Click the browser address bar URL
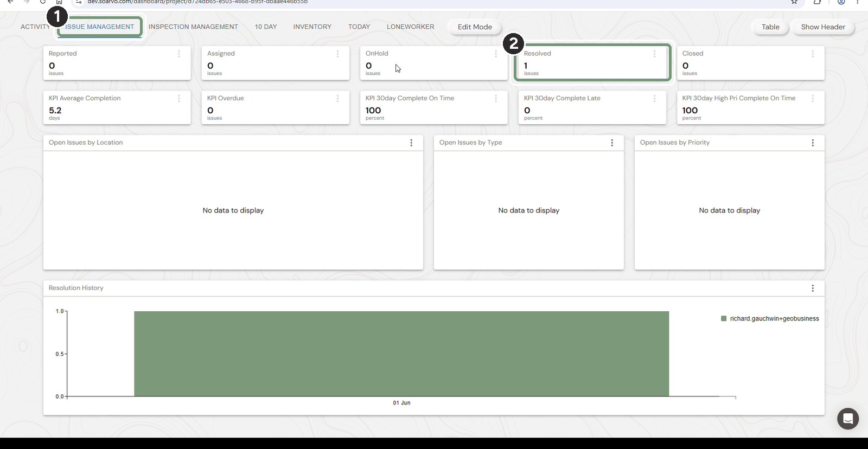 [x=197, y=2]
